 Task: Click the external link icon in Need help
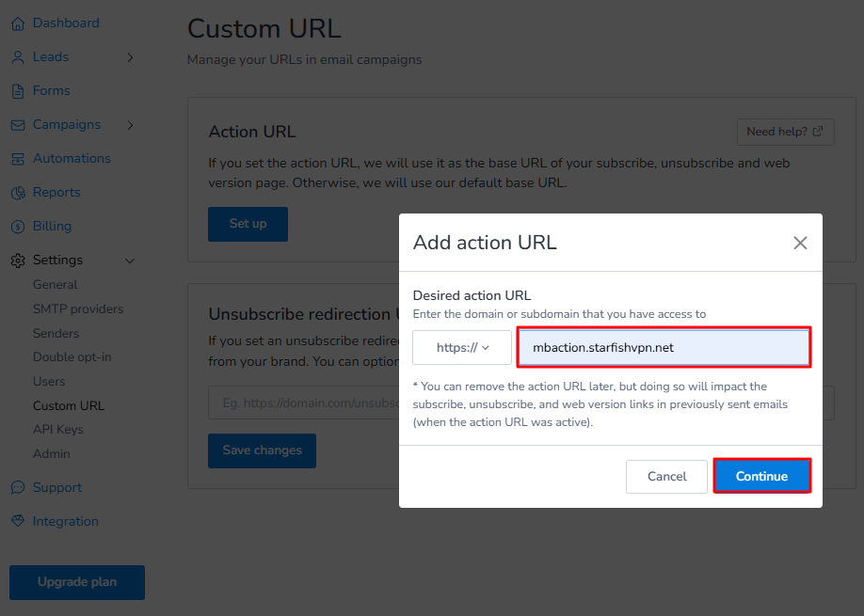818,132
